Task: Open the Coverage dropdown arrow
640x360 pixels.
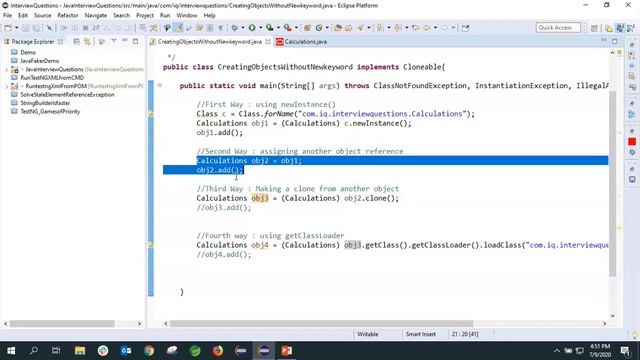Action: [x=278, y=28]
